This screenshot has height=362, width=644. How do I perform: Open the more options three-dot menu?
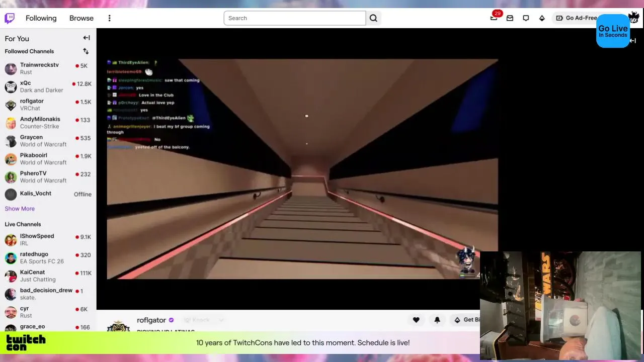(109, 18)
